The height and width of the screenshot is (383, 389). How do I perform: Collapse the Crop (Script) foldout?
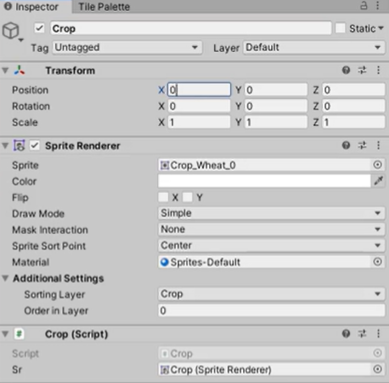pos(5,334)
